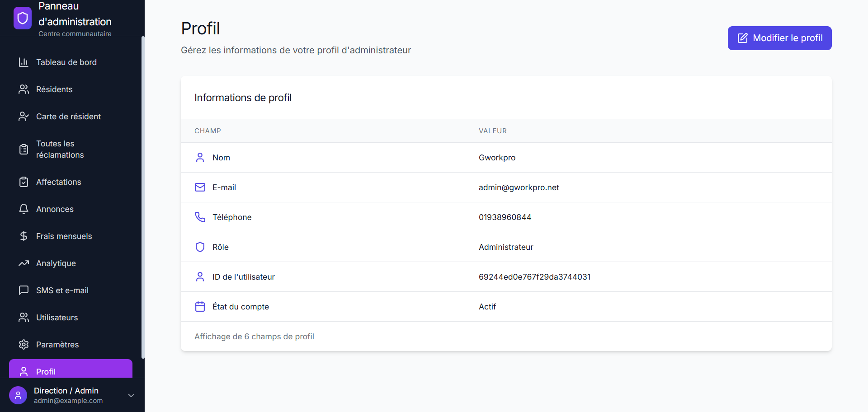
Task: Select the Téléphone row in the table
Action: [x=407, y=217]
